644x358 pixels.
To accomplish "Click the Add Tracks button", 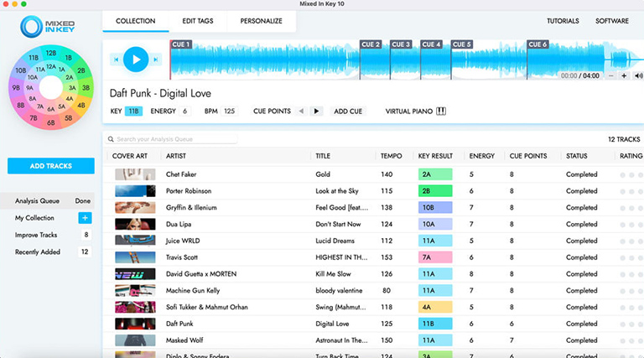I will (x=50, y=166).
